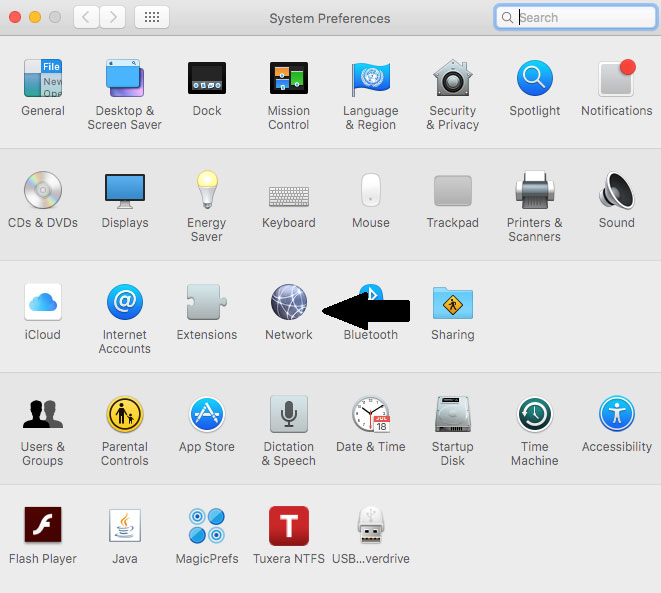Click the Search field
661x593 pixels.
pyautogui.click(x=575, y=18)
